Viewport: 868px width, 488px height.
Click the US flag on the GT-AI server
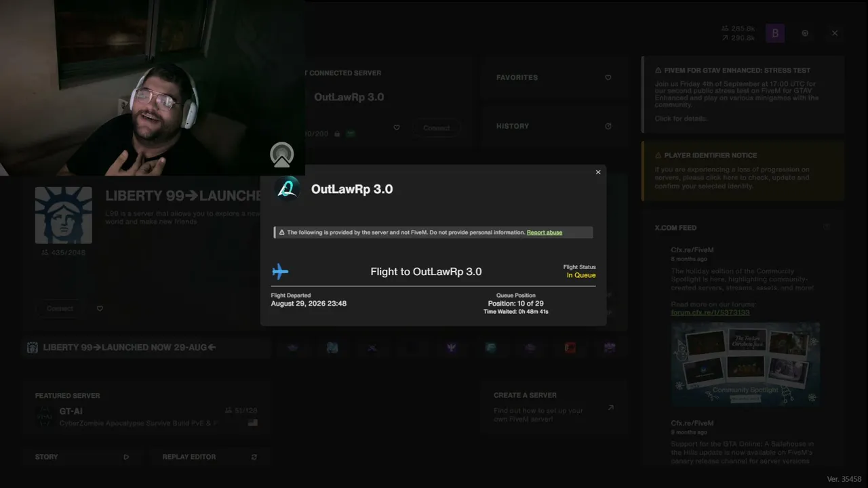point(253,422)
